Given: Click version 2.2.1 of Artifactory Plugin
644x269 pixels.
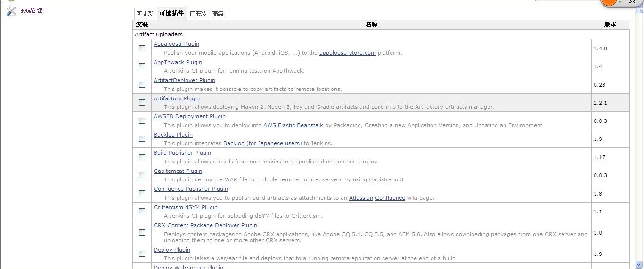Looking at the screenshot, I should [600, 103].
